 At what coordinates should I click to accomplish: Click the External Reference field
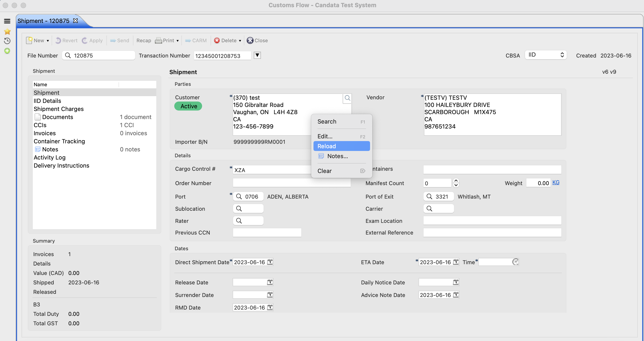492,232
